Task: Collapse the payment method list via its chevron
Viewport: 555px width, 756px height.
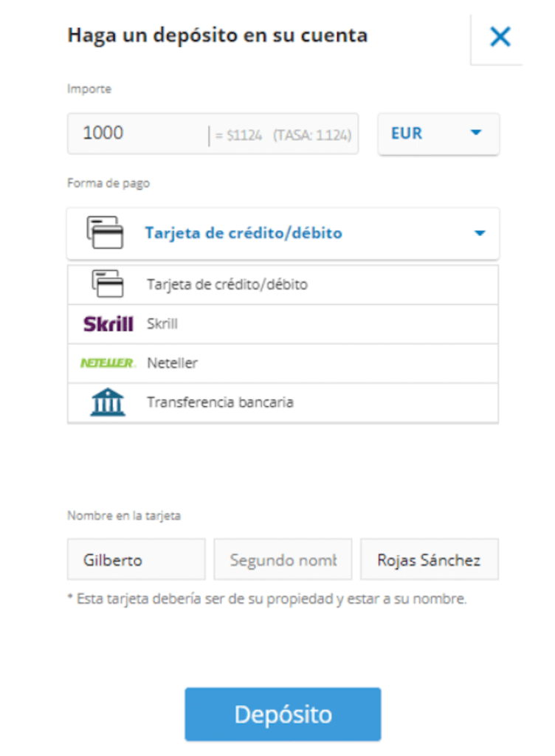Action: [x=479, y=233]
